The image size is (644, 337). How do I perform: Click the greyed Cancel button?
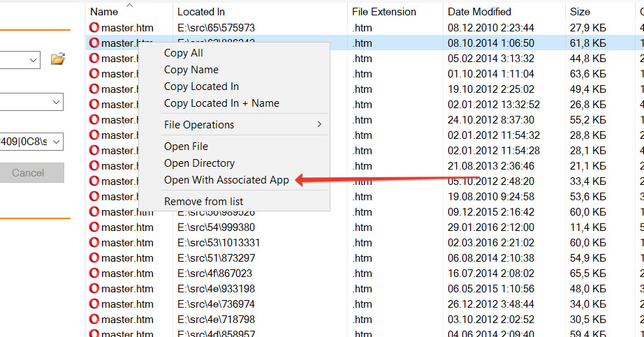[31, 173]
